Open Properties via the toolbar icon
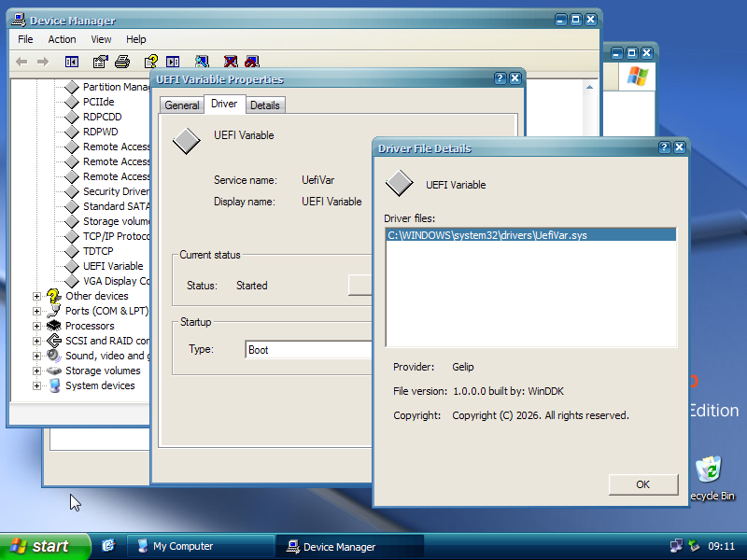This screenshot has height=560, width=747. click(x=101, y=62)
